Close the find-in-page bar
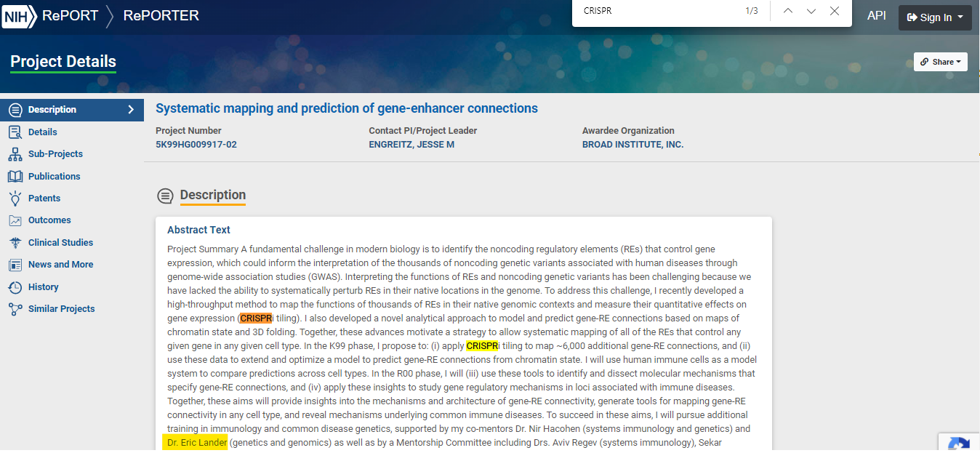 click(835, 11)
